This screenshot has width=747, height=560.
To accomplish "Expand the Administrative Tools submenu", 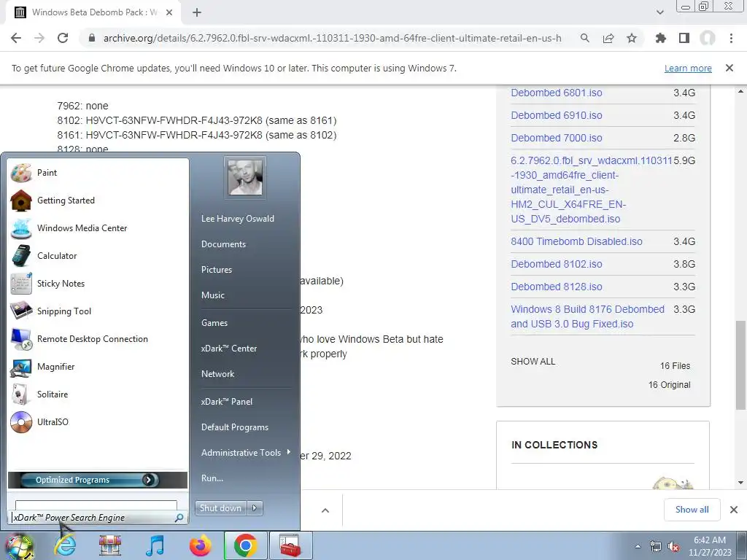I will click(x=245, y=453).
